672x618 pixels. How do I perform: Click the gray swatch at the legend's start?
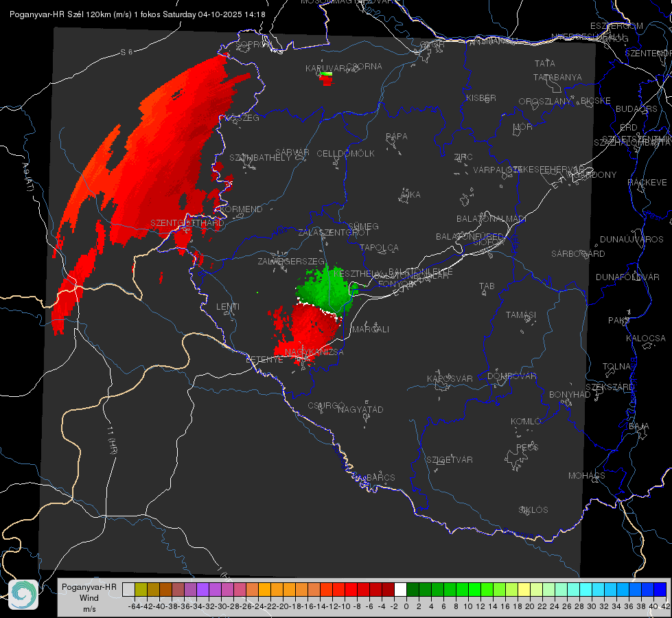coord(128,590)
